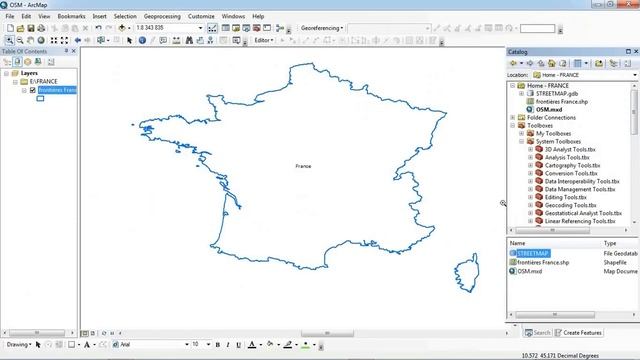Open the File menu
The width and height of the screenshot is (640, 360).
10,16
